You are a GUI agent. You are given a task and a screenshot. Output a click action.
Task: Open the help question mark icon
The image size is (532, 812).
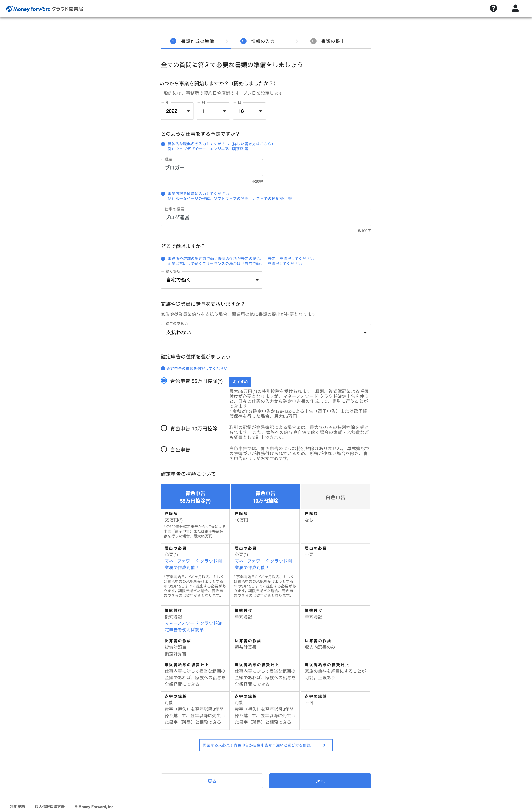(x=493, y=8)
